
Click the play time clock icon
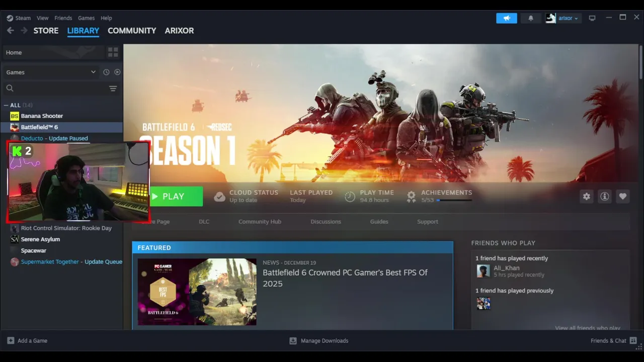tap(350, 197)
